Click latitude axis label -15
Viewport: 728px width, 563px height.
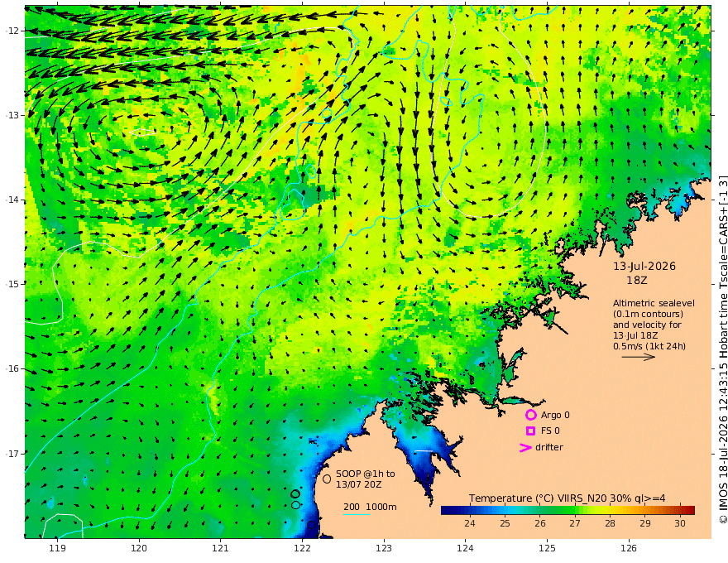click(x=12, y=284)
